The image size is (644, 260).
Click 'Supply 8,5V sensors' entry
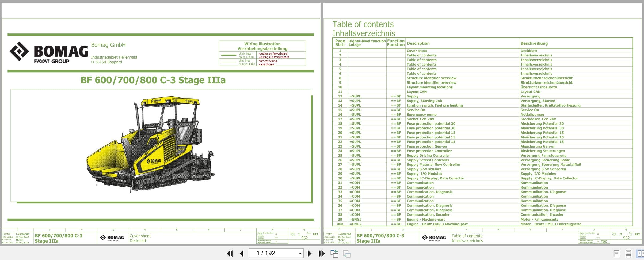[424, 169]
